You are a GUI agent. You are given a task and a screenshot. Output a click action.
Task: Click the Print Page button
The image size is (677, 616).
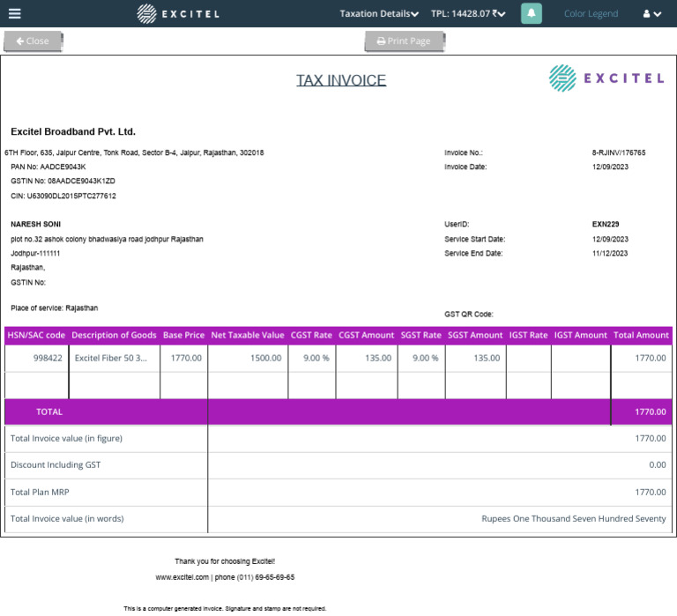click(x=404, y=41)
